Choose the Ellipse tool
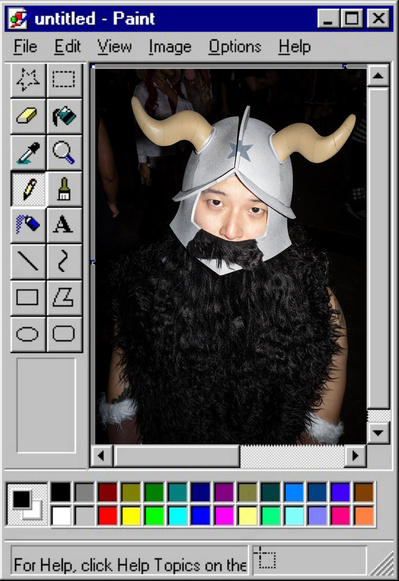 [x=28, y=334]
